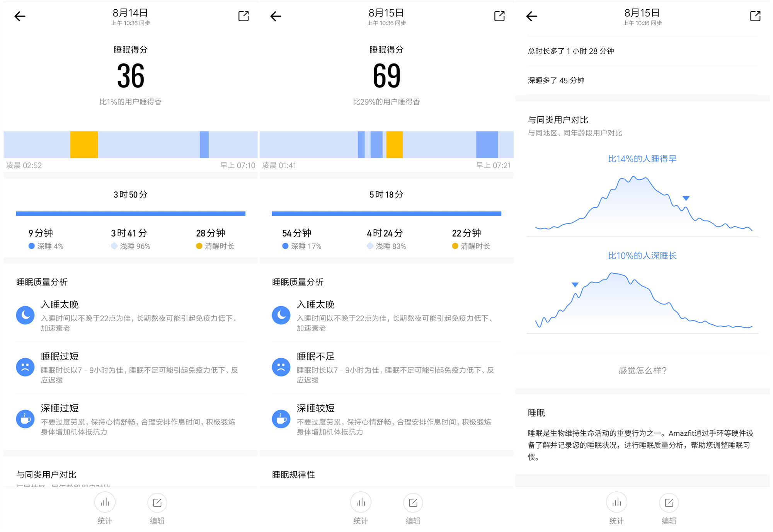Open the share icon on the August 14 report
This screenshot has width=773, height=532.
point(243,16)
